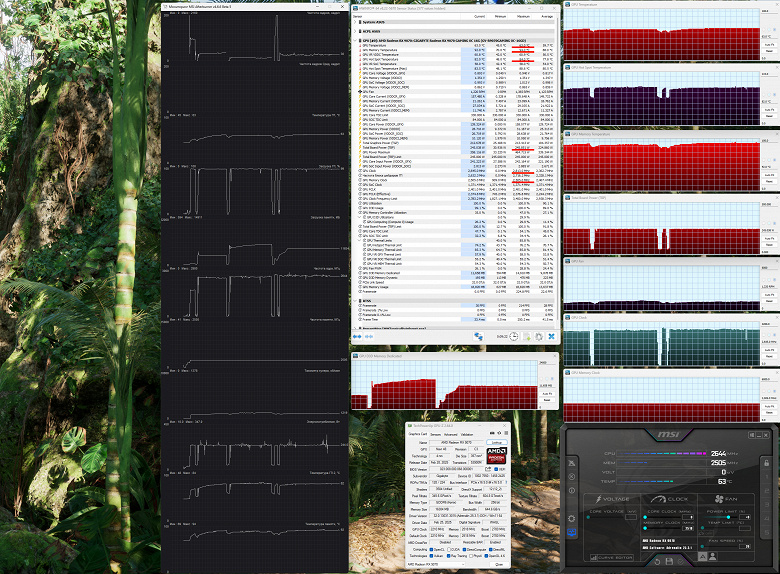Collapse the RTSS sensor group in HWiNFO

355,300
